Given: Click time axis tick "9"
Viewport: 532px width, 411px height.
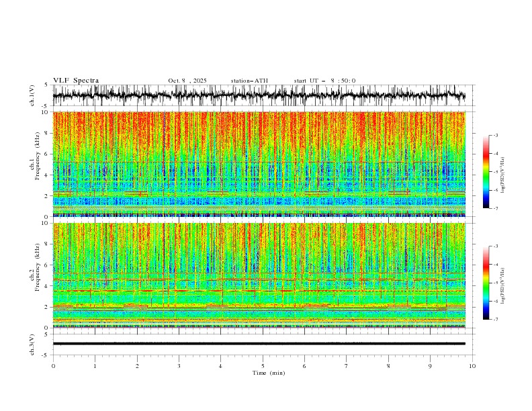Looking at the screenshot, I should [x=430, y=366].
